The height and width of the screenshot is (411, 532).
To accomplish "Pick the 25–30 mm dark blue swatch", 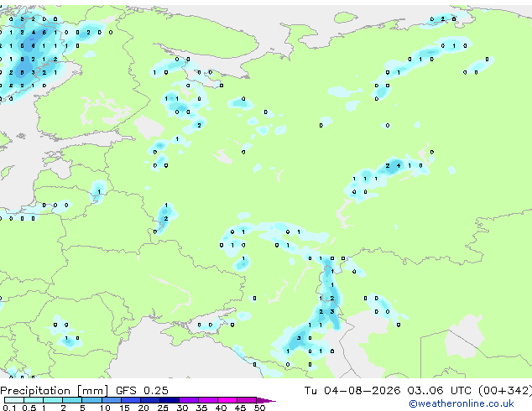I will [170, 400].
